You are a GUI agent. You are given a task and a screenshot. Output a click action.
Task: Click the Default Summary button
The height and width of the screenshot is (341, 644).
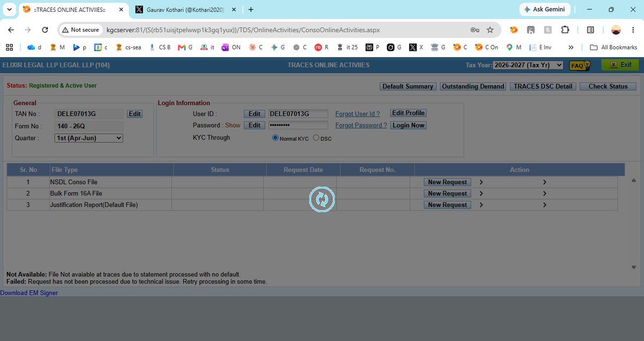tap(408, 86)
